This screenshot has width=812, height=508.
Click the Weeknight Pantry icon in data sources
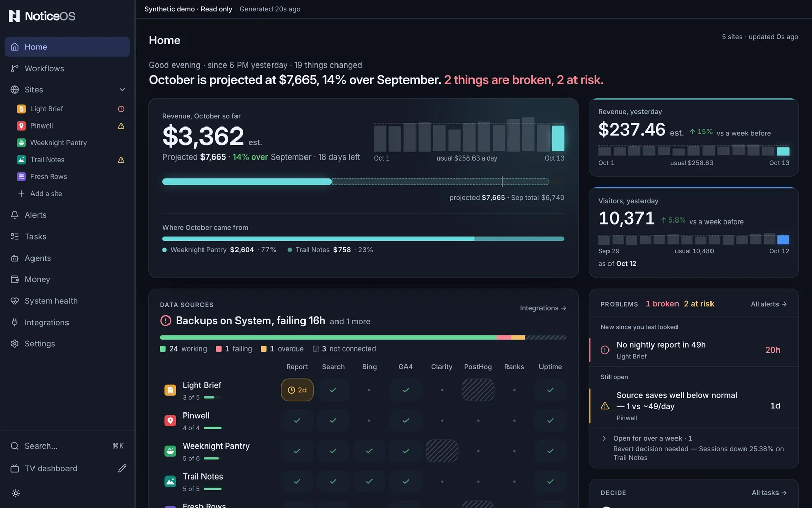click(x=171, y=451)
